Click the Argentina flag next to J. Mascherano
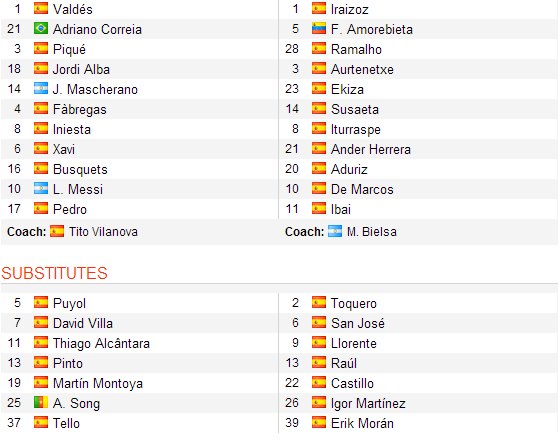559x446 pixels. 41,88
